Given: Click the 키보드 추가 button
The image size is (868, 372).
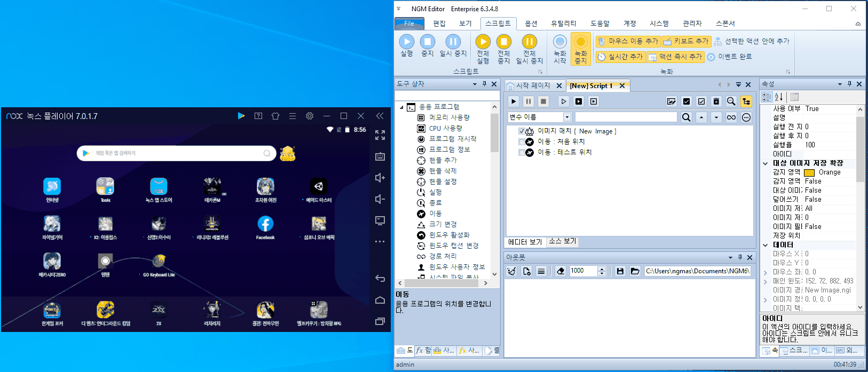Looking at the screenshot, I should tap(686, 41).
